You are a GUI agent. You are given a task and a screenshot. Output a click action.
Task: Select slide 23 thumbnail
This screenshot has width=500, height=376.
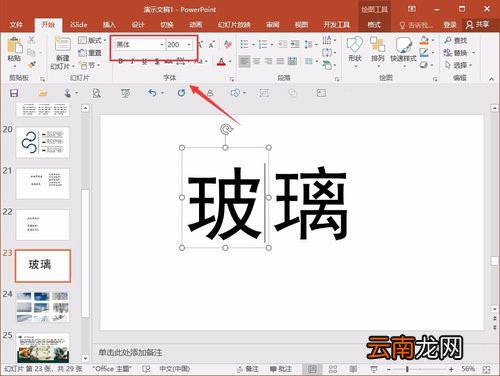(x=43, y=266)
